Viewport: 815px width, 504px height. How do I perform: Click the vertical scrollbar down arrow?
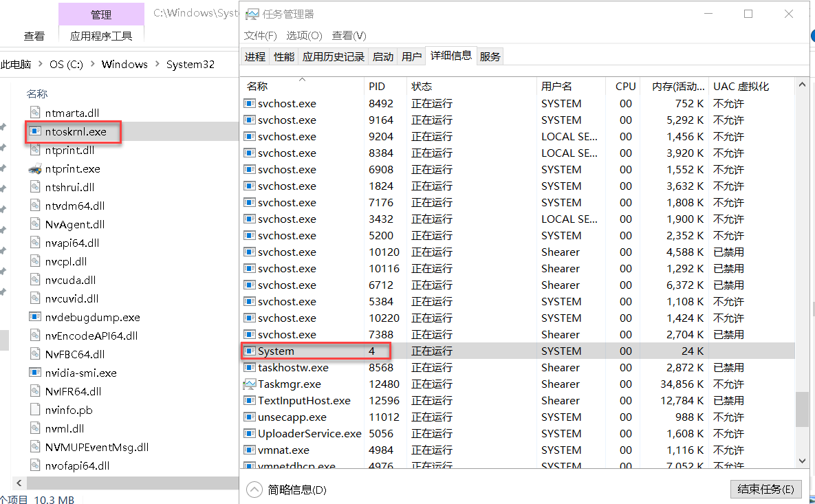[802, 461]
